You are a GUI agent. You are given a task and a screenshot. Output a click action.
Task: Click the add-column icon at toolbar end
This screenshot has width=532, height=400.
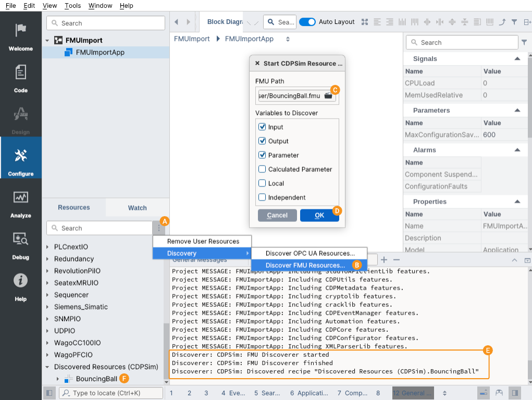point(527,22)
